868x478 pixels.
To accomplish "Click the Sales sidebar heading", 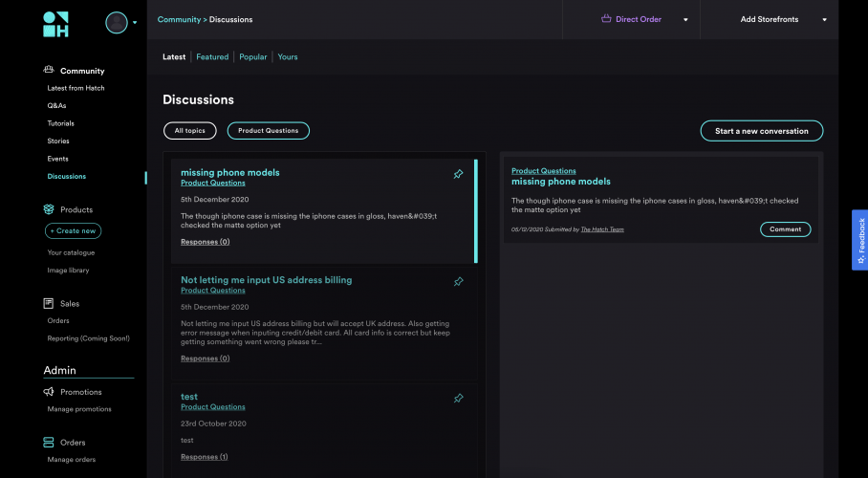I will click(x=70, y=303).
